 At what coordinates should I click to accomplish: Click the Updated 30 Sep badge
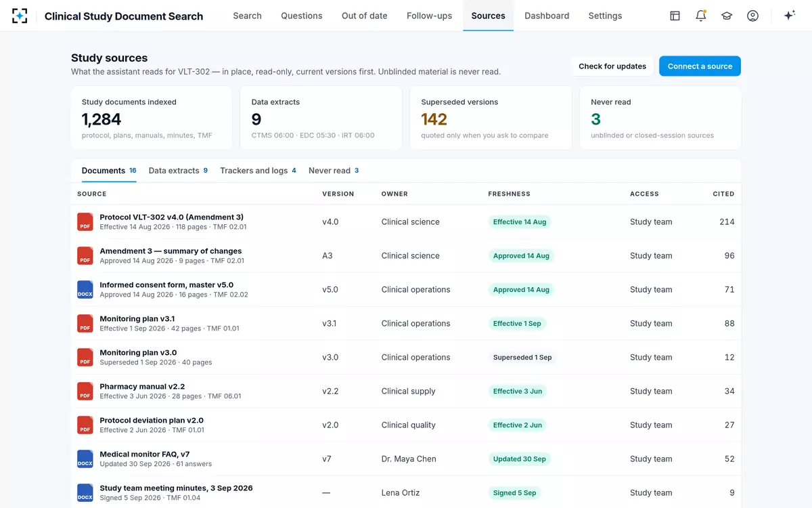520,459
